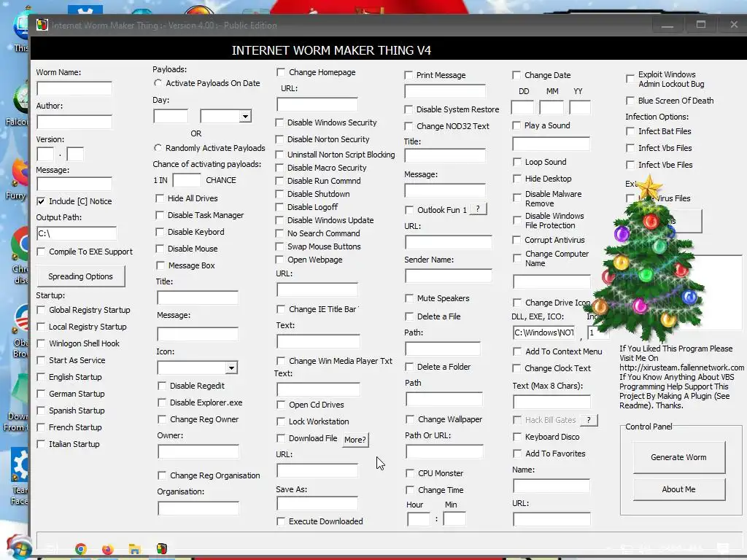Viewport: 747px width, 560px height.
Task: Click the app icon in the title bar
Action: pos(42,25)
